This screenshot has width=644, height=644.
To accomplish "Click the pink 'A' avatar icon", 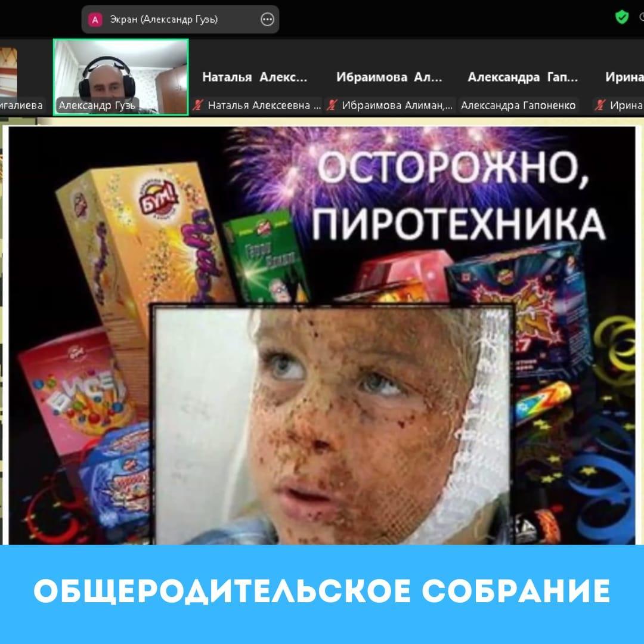I will [x=95, y=20].
